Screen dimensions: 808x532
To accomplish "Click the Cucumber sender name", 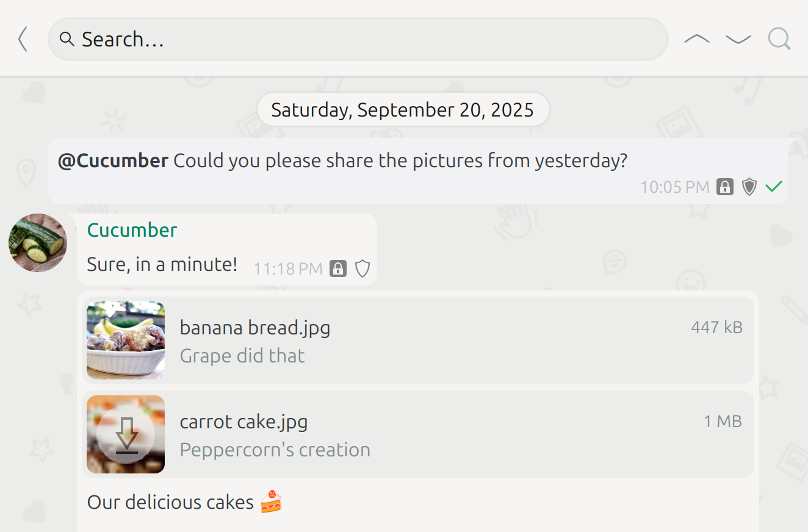I will pos(132,230).
